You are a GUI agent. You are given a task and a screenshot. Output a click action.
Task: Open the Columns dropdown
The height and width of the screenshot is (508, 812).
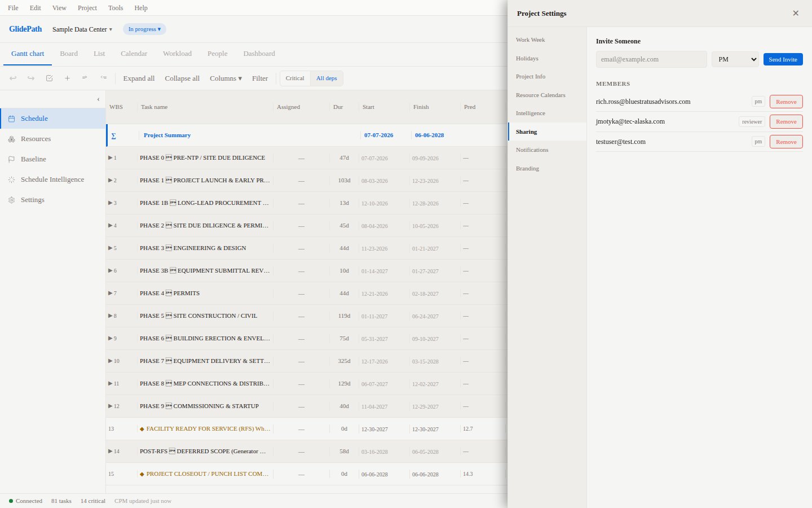coord(226,78)
